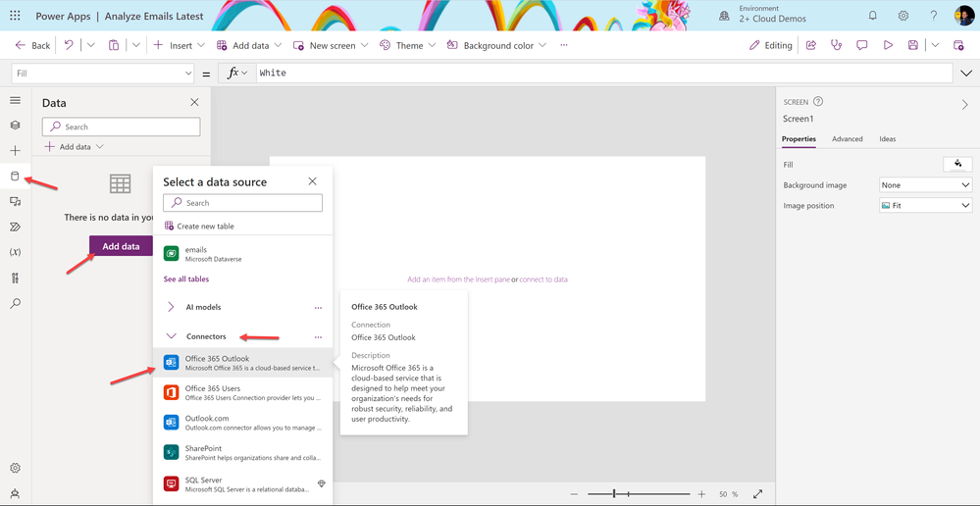980x506 pixels.
Task: Click in the Data pane Search box
Action: click(122, 126)
